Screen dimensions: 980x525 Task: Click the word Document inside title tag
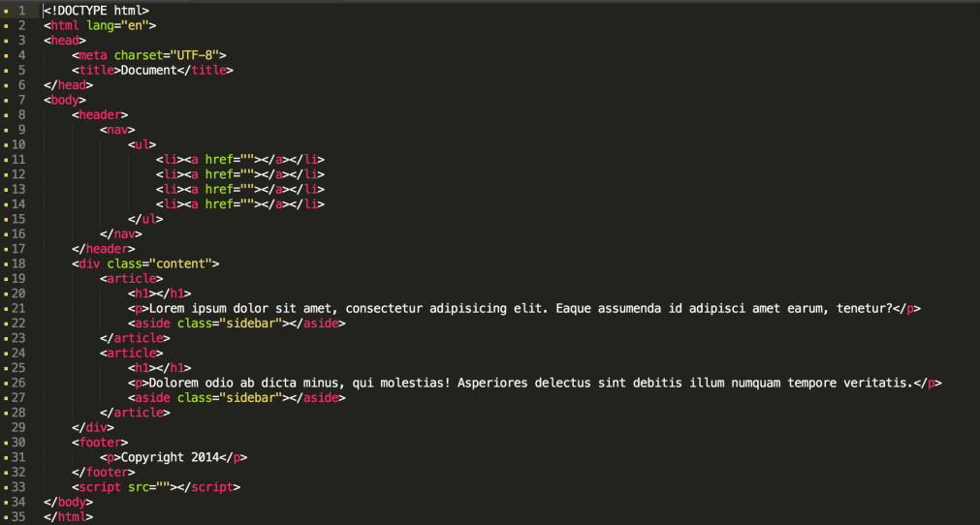[148, 71]
